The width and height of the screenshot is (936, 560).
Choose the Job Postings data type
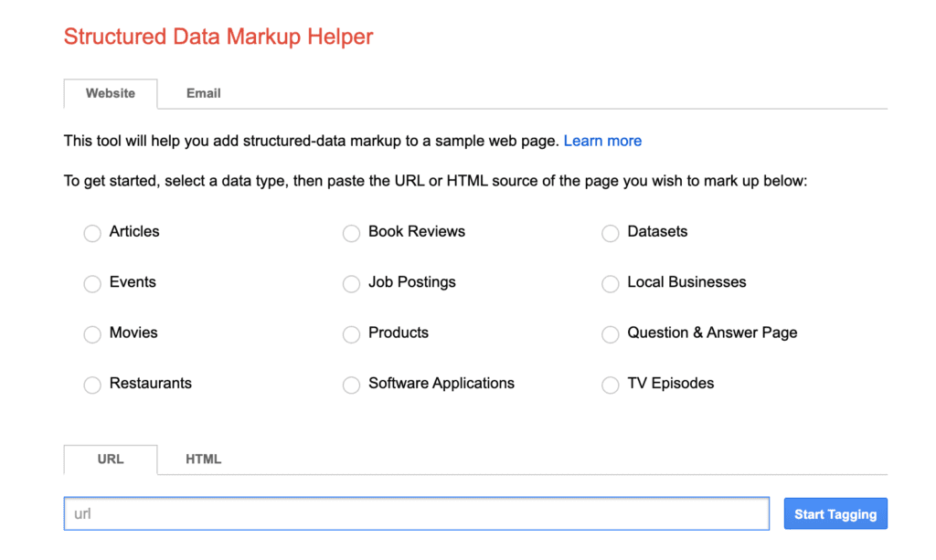point(352,284)
